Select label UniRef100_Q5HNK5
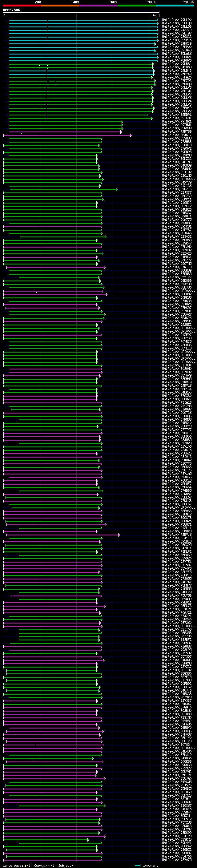 (177, 789)
